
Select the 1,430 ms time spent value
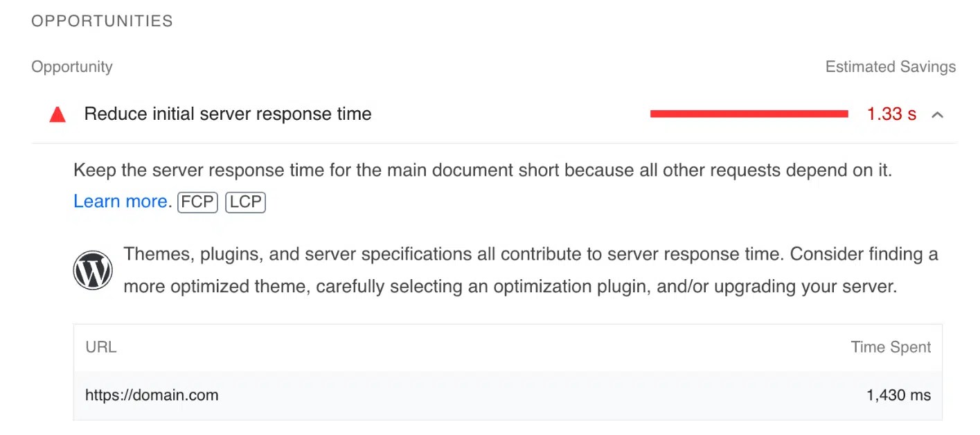click(x=898, y=395)
